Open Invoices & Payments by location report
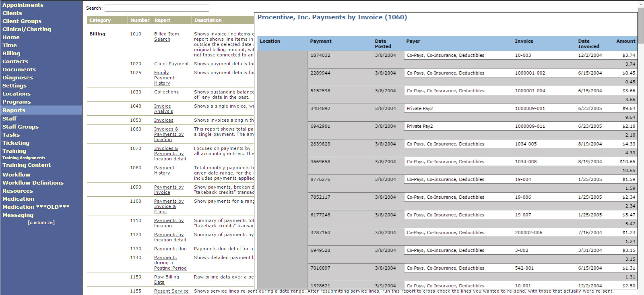Image resolution: width=644 pixels, height=295 pixels. tap(169, 134)
